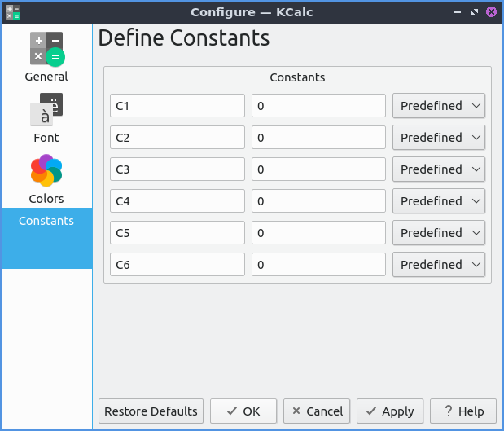504x431 pixels.
Task: Open Help for this dialog
Action: [463, 411]
